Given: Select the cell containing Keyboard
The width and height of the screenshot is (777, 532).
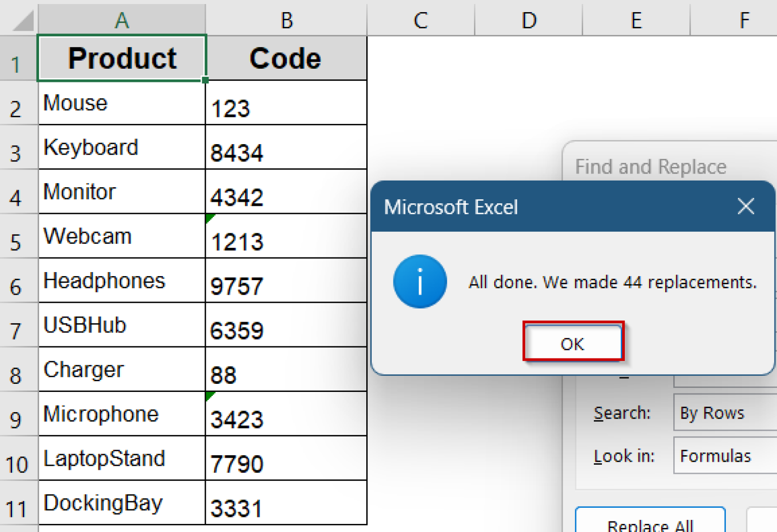Looking at the screenshot, I should (121, 147).
